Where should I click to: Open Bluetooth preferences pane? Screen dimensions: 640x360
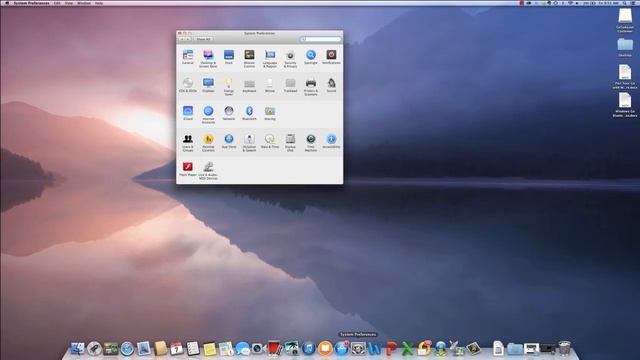(249, 113)
